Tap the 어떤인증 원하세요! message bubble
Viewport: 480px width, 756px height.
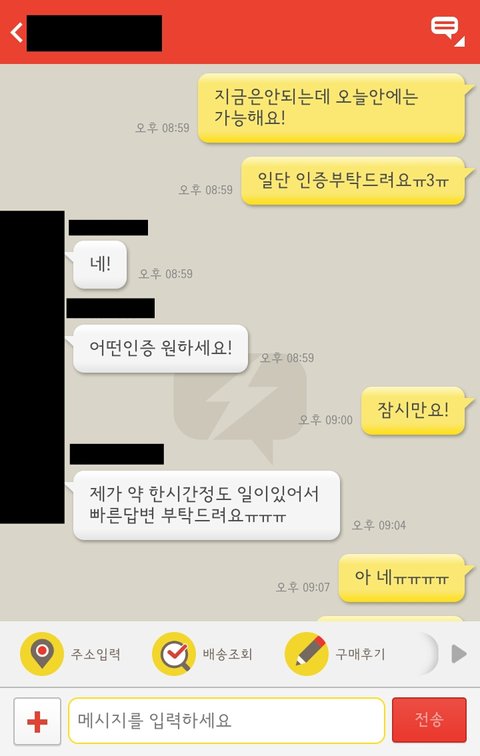point(160,348)
